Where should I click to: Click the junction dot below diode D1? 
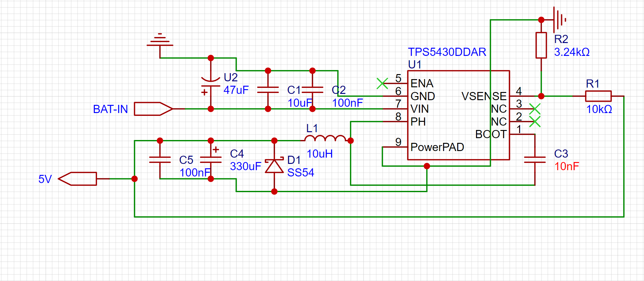pyautogui.click(x=274, y=192)
